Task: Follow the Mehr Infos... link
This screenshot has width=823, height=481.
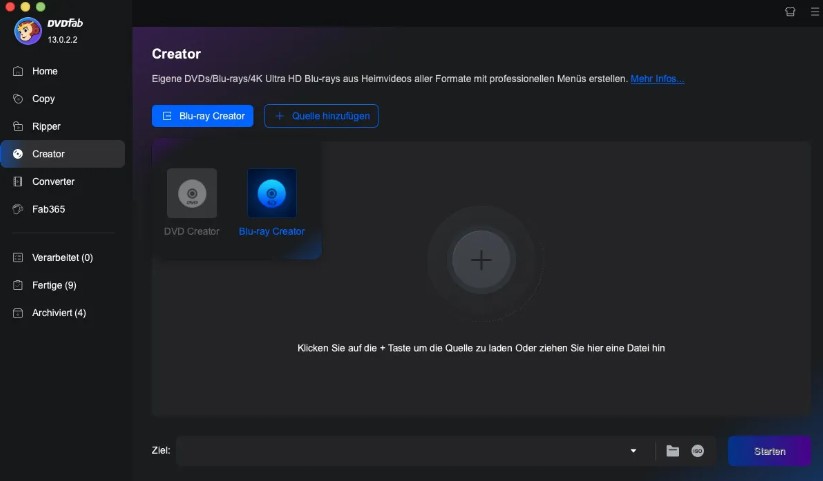Action: click(657, 79)
